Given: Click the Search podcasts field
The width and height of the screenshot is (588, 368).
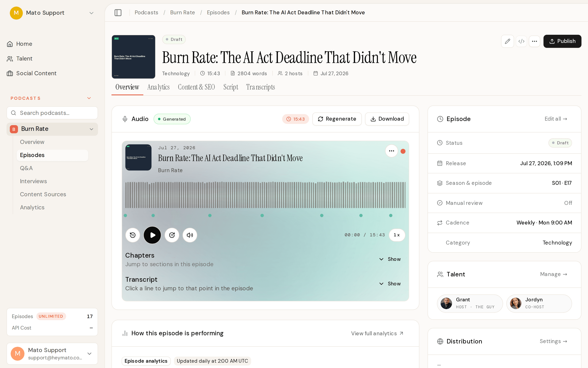Looking at the screenshot, I should pos(52,113).
